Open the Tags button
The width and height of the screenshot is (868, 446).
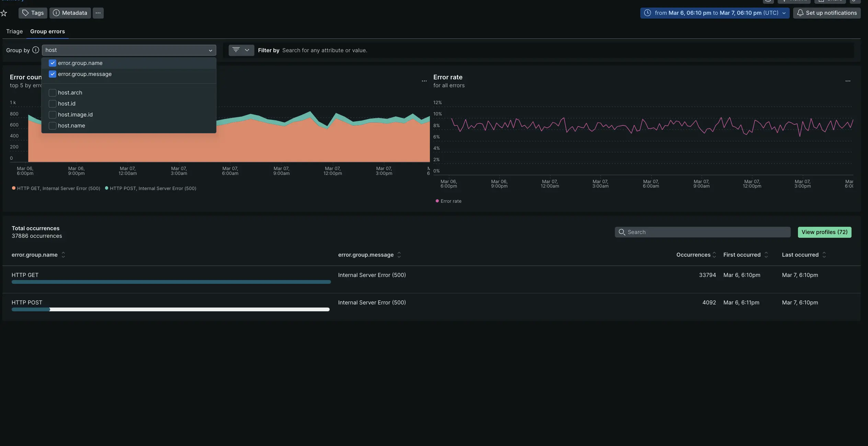[x=33, y=13]
